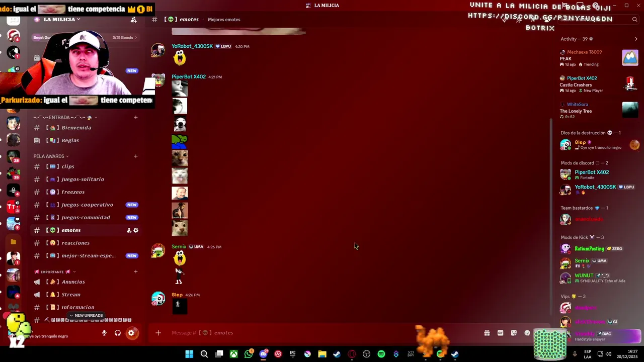Expand the Activity section arrow
Viewport: 644px width, 362px height.
coord(636,39)
